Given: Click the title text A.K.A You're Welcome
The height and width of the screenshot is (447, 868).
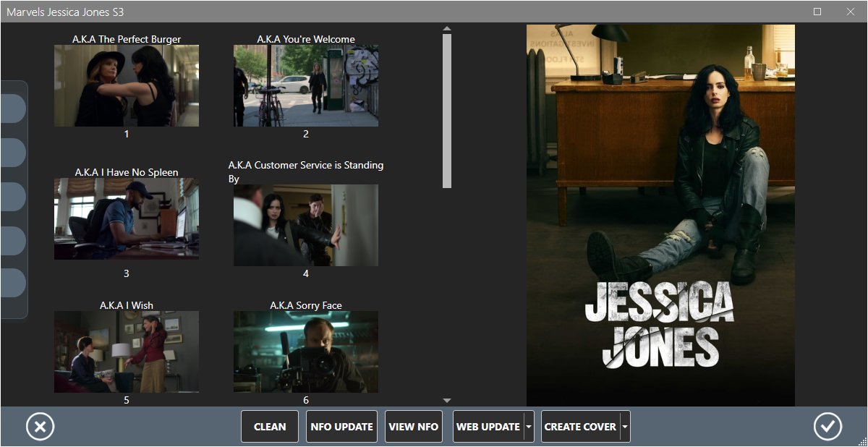Looking at the screenshot, I should (306, 39).
